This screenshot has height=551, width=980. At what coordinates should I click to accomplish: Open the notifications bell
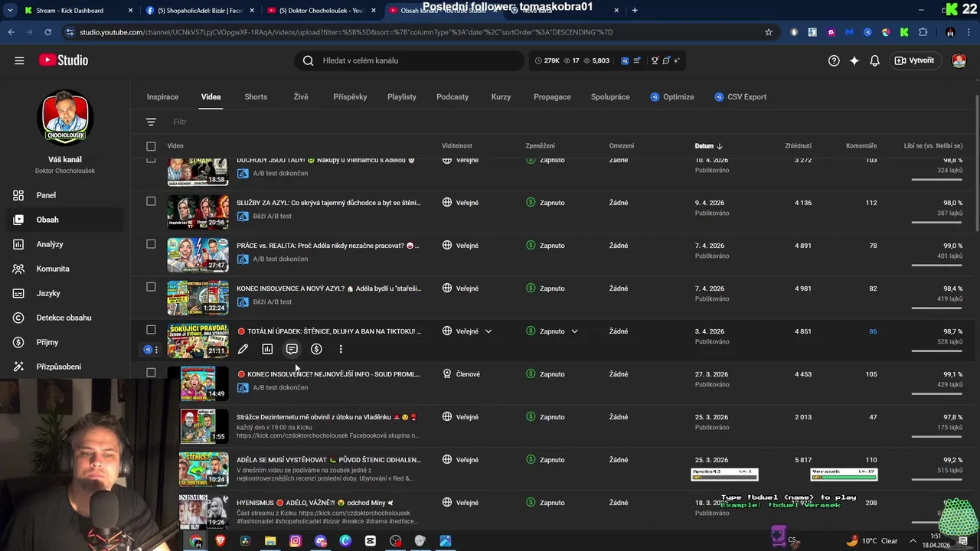(x=874, y=60)
